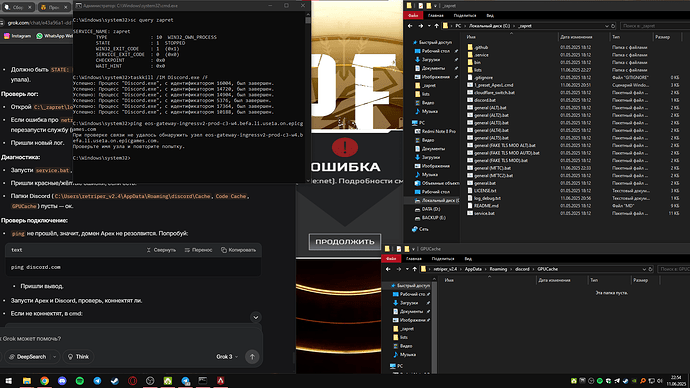Screen dimensions: 690x388
Task: Collapse the text code block via Свернуть
Action: [161, 250]
